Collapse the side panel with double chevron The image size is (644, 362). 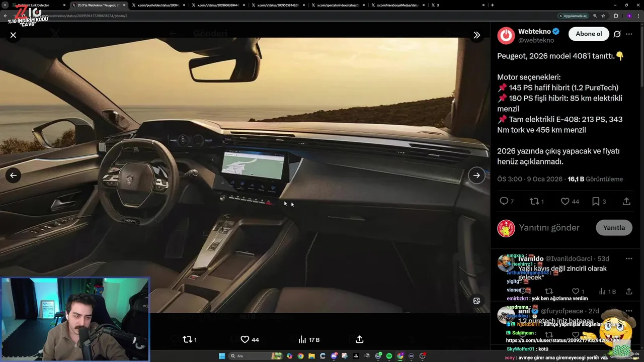pyautogui.click(x=476, y=35)
